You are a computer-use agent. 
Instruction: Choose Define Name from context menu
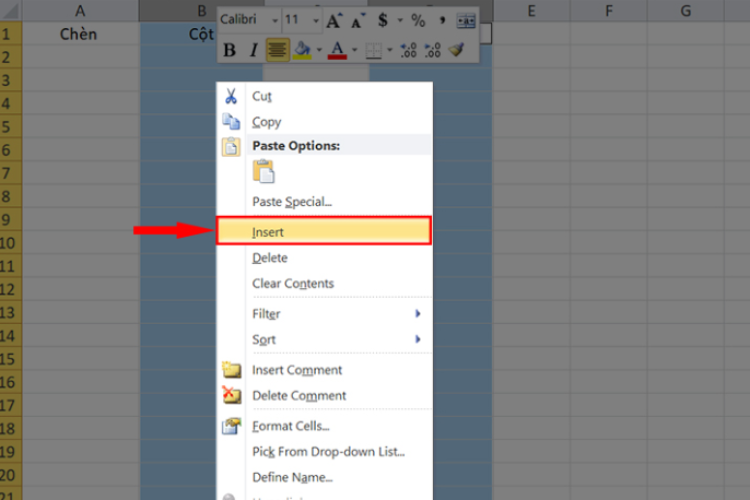coord(324,478)
